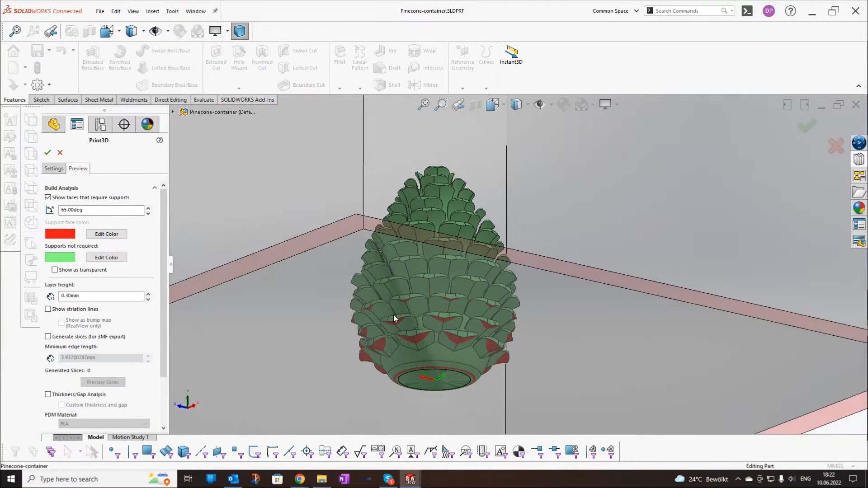The image size is (868, 488).
Task: Click Edit Color for support faces
Action: (106, 234)
